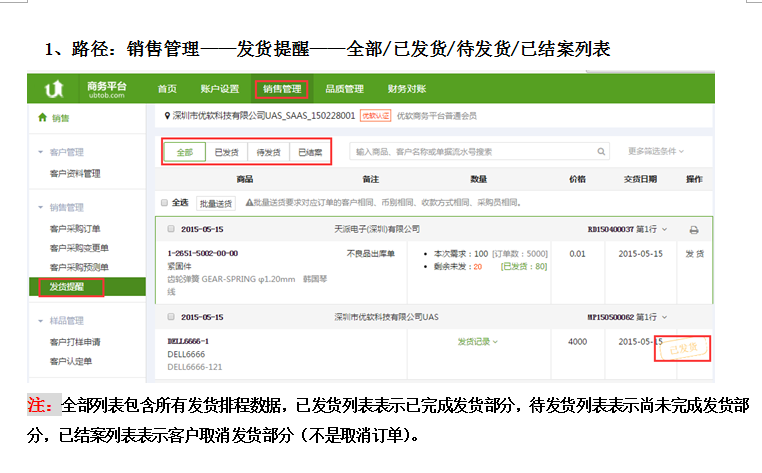Click the search input field

[470, 152]
